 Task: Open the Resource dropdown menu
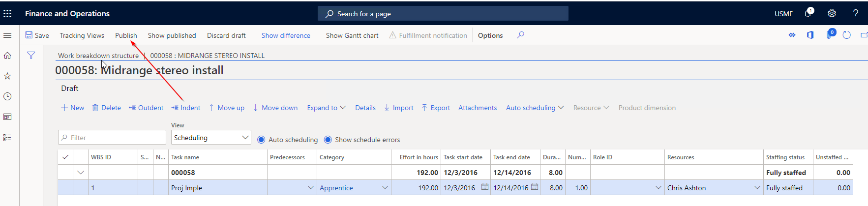pos(591,108)
